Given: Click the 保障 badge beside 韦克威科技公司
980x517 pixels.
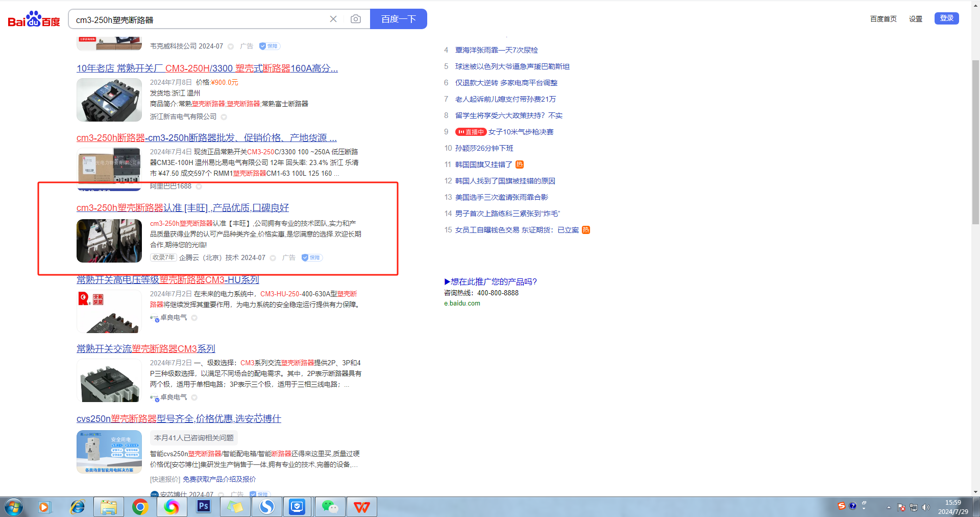Looking at the screenshot, I should tap(269, 46).
